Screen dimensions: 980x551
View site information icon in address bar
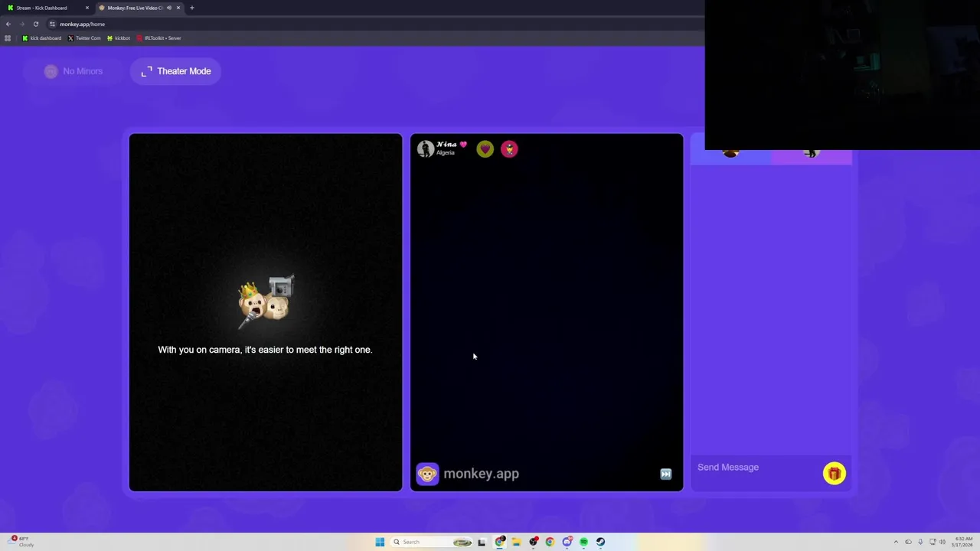tap(52, 24)
